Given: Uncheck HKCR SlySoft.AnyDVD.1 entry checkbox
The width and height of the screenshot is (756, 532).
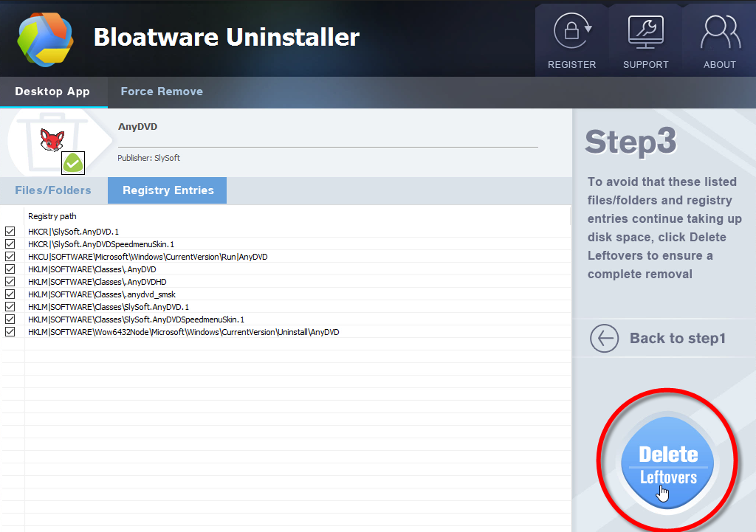Looking at the screenshot, I should (x=10, y=231).
